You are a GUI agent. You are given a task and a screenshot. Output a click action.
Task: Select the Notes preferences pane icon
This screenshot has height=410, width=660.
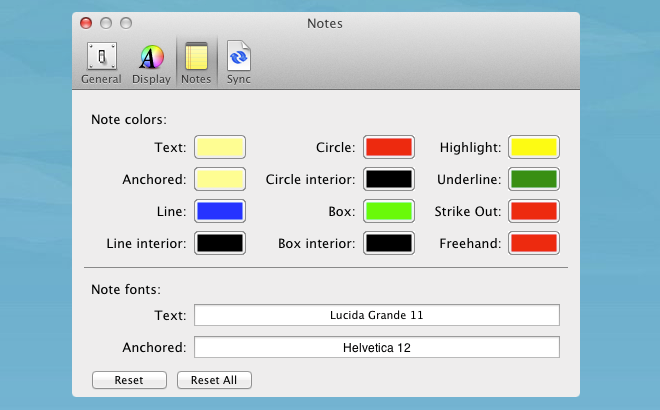click(x=196, y=62)
